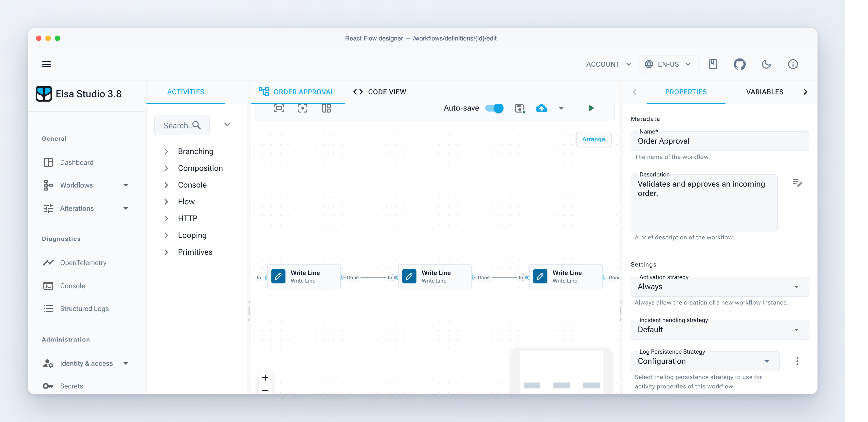Expand the Primitives activity category
The image size is (868, 422).
(x=166, y=252)
